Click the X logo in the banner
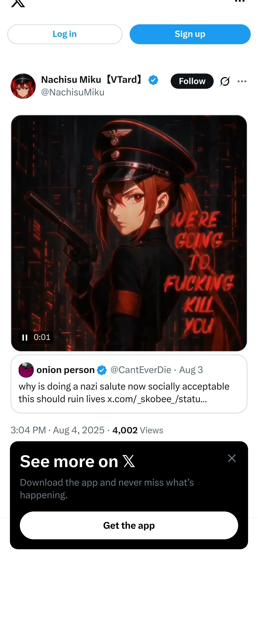 point(129,461)
